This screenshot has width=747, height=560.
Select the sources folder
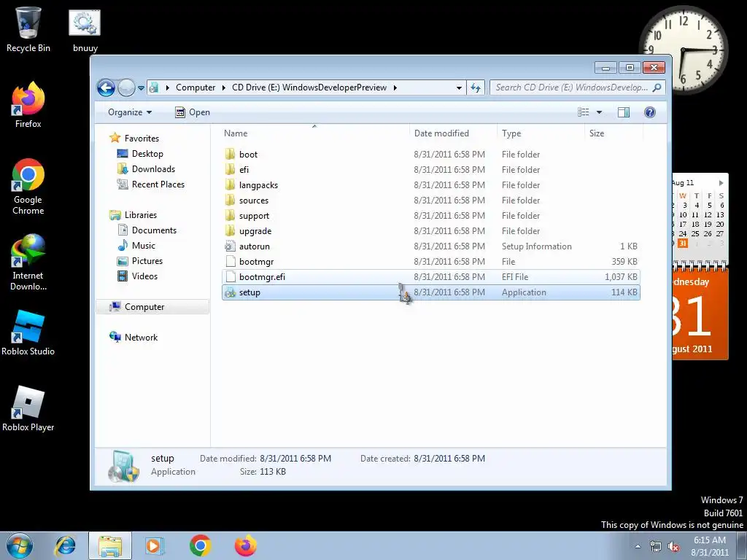pos(430,200)
